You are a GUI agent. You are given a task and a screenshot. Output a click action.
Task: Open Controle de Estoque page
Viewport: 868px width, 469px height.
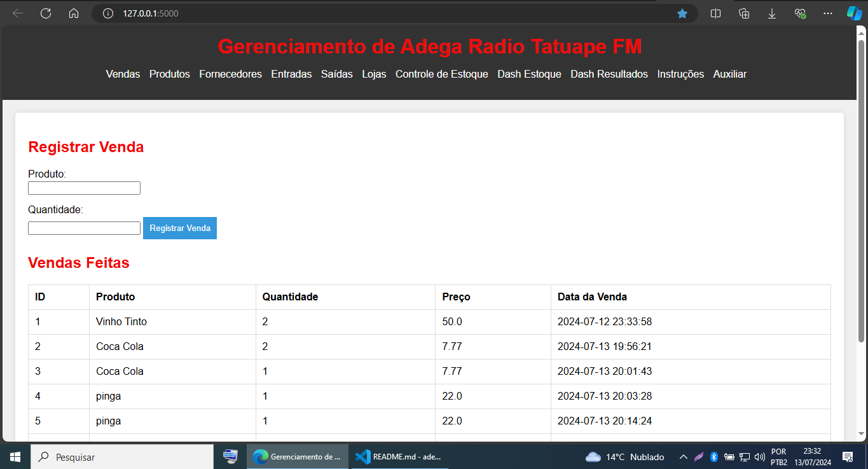(x=442, y=74)
